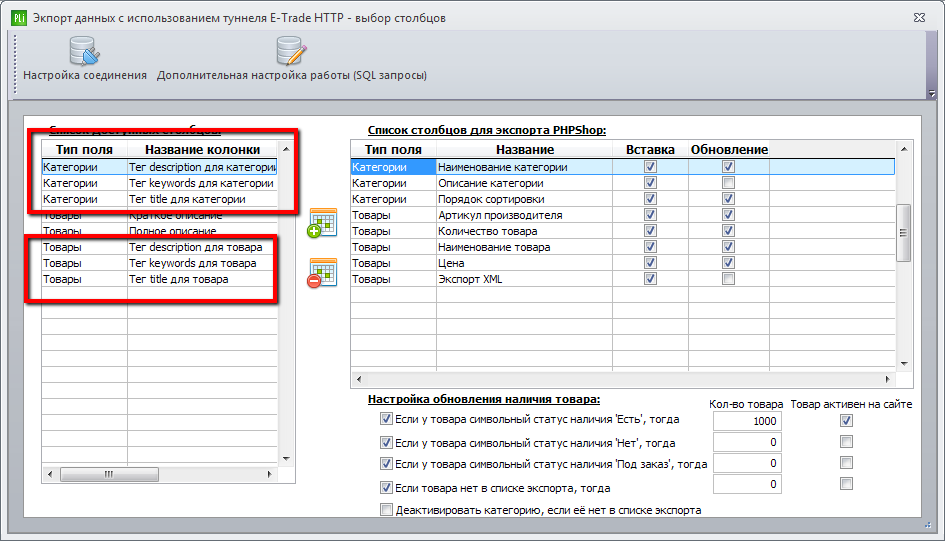This screenshot has width=945, height=541.
Task: Toggle Вставка checkbox for Описание категории
Action: tap(650, 183)
